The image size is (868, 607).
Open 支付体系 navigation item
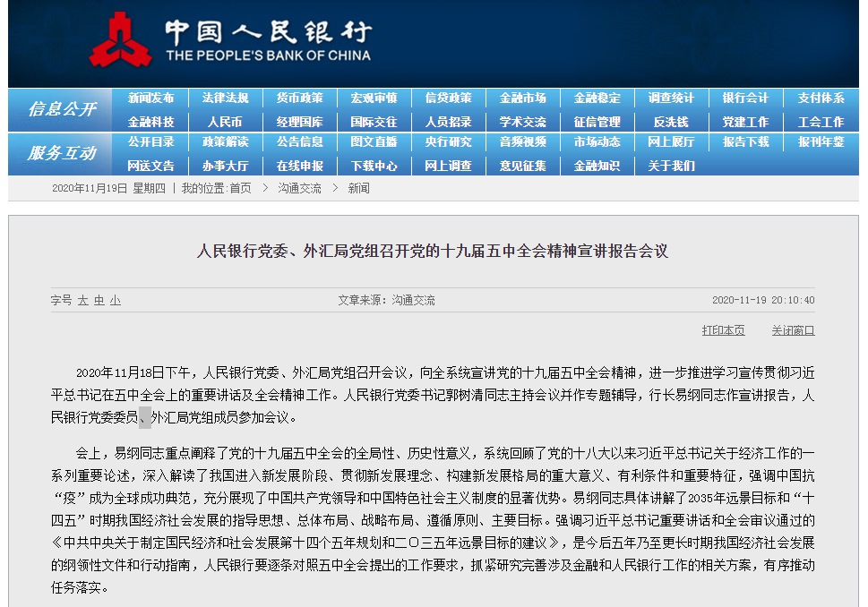(821, 98)
